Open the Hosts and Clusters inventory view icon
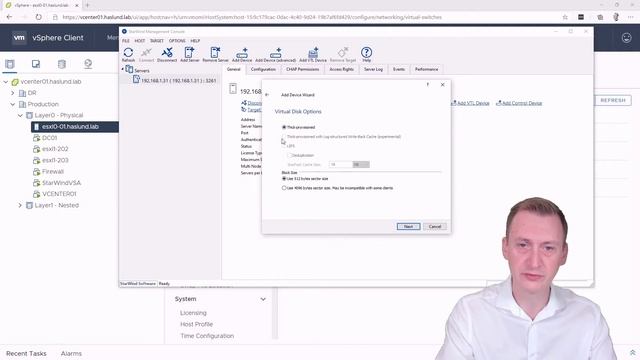This screenshot has height=360, width=640. pyautogui.click(x=10, y=64)
